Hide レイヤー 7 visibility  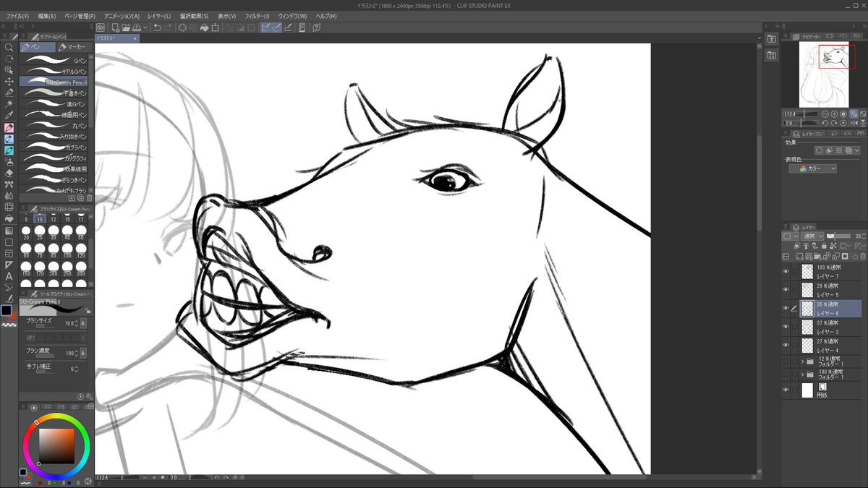pyautogui.click(x=786, y=270)
